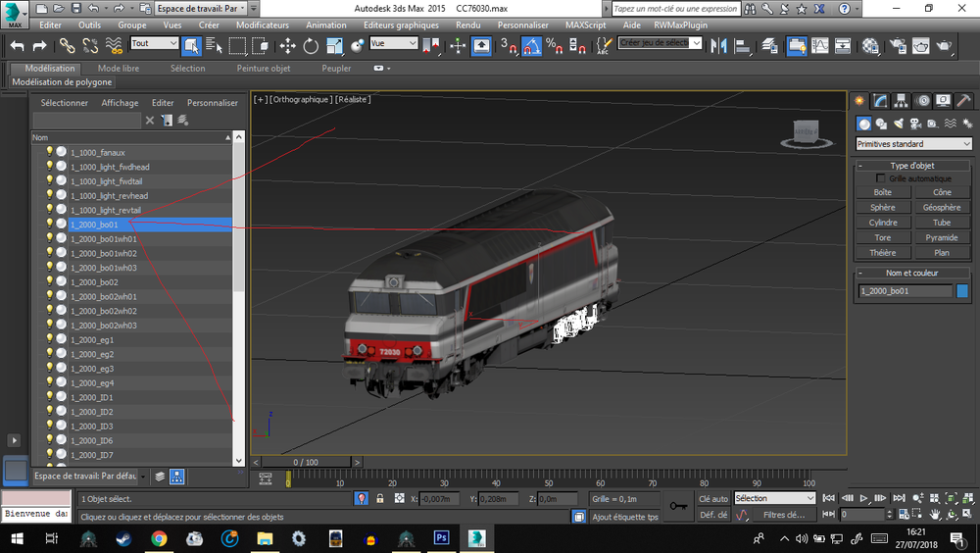Toggle the 3D Snaps icon

click(x=509, y=46)
